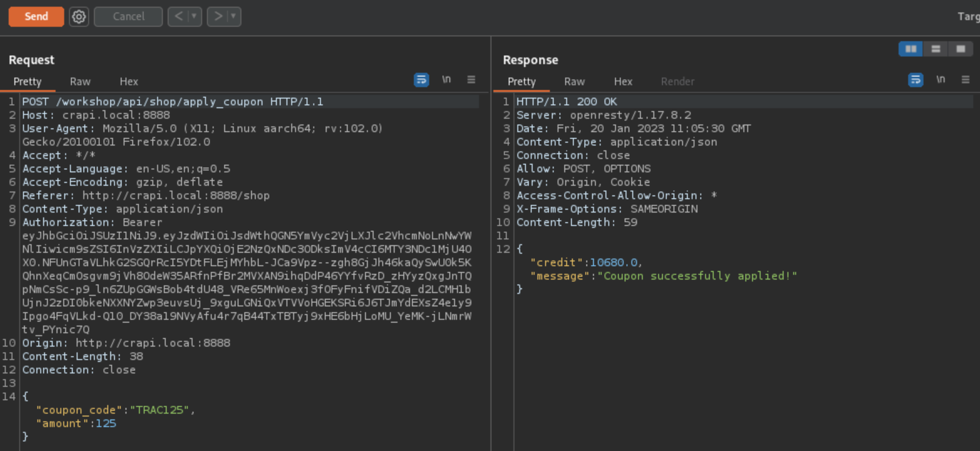The width and height of the screenshot is (980, 451).
Task: Select combined tabbed layout view
Action: coord(960,49)
